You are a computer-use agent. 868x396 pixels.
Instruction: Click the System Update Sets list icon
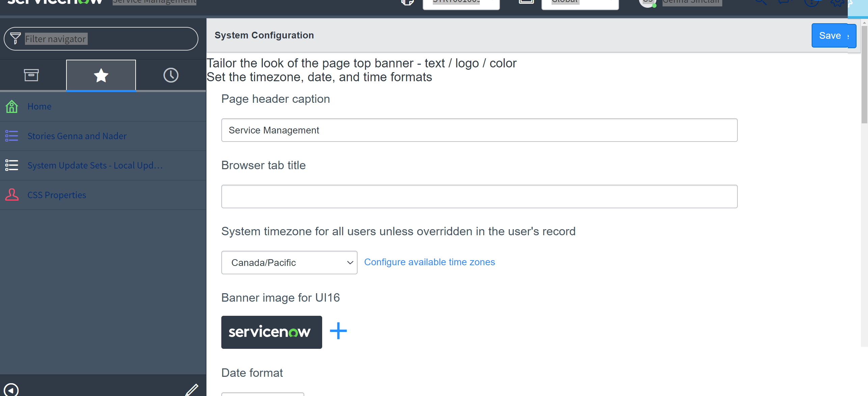[12, 165]
